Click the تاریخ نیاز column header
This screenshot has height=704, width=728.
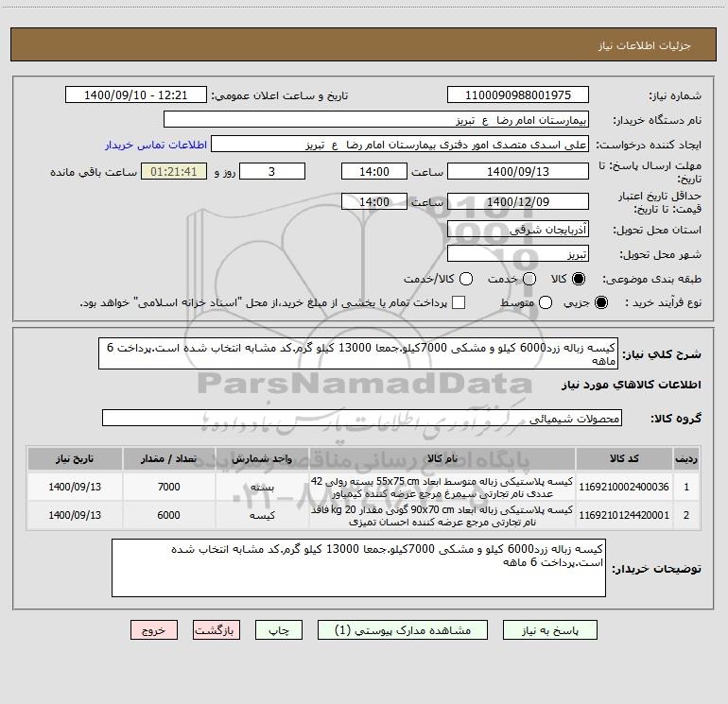click(x=75, y=458)
